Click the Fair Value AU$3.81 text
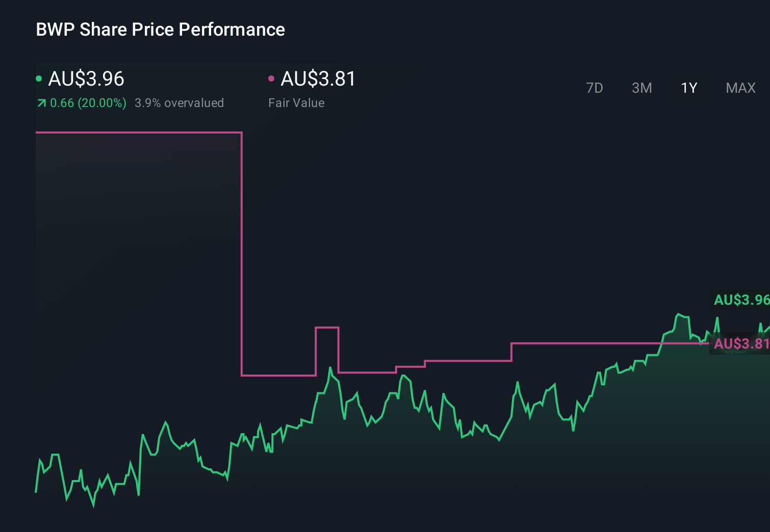Image resolution: width=770 pixels, height=532 pixels. [x=318, y=78]
